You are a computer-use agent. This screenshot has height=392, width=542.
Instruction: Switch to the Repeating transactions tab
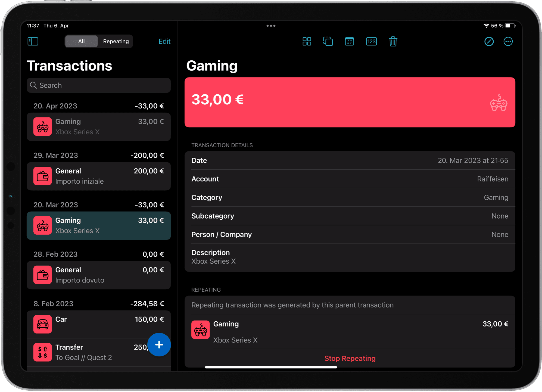coord(116,41)
